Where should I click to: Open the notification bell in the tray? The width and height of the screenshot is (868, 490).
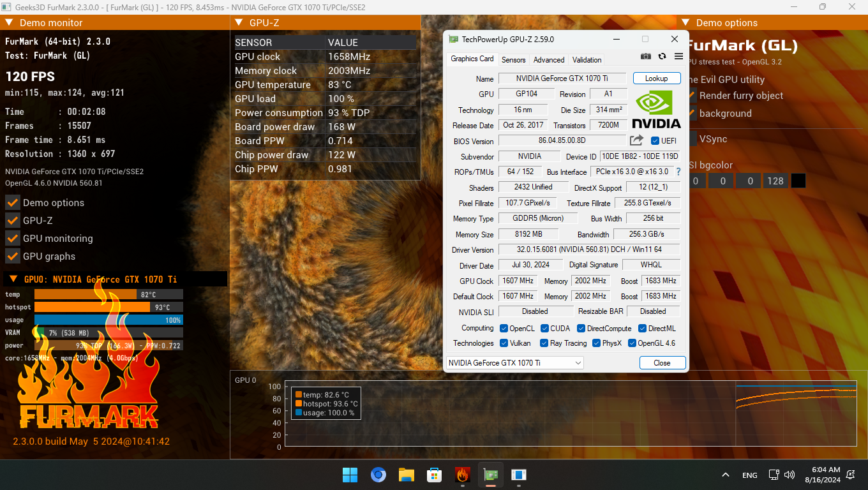click(x=851, y=475)
